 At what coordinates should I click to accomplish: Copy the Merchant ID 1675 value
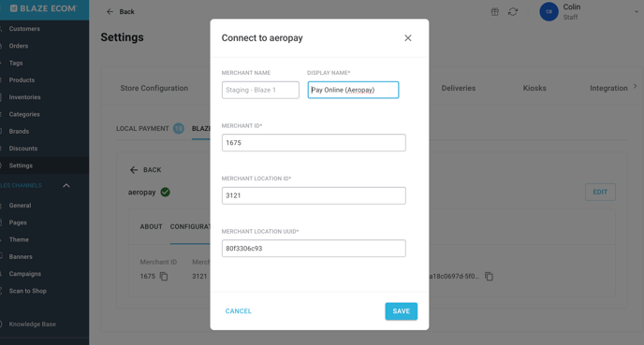point(164,277)
